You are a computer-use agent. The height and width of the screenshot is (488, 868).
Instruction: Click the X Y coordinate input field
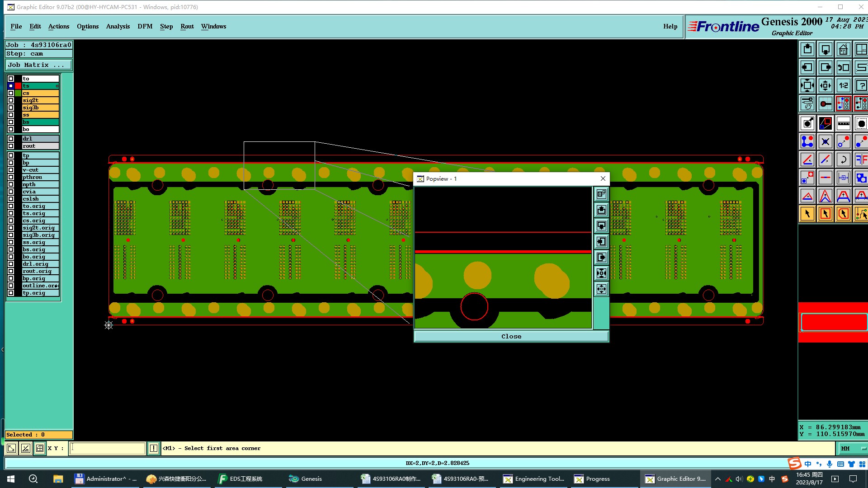click(x=107, y=448)
